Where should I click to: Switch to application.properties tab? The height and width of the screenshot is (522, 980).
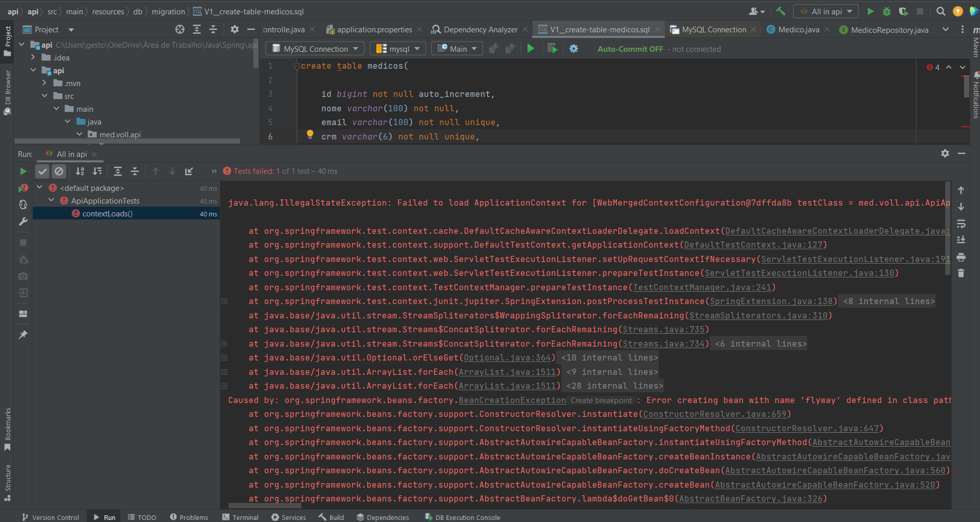click(x=374, y=30)
